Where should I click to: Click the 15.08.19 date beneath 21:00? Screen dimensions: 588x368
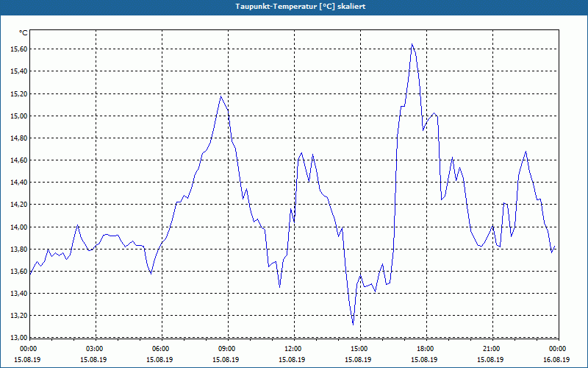tap(491, 359)
